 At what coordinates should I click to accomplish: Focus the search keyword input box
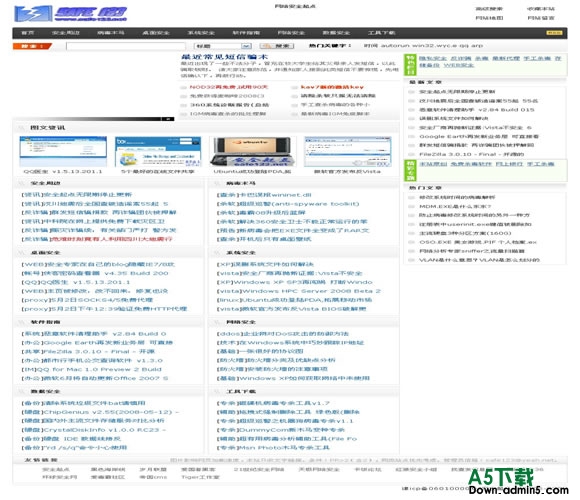(x=126, y=46)
